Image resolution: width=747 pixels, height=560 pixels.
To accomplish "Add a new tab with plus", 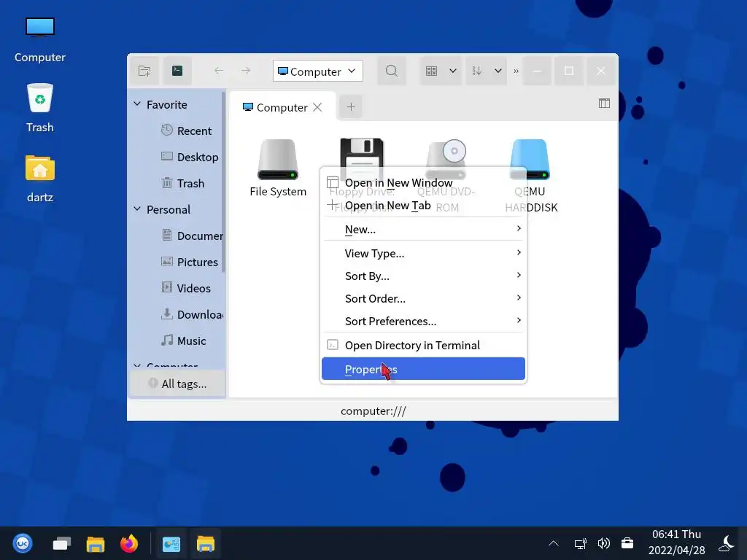I will click(x=351, y=106).
